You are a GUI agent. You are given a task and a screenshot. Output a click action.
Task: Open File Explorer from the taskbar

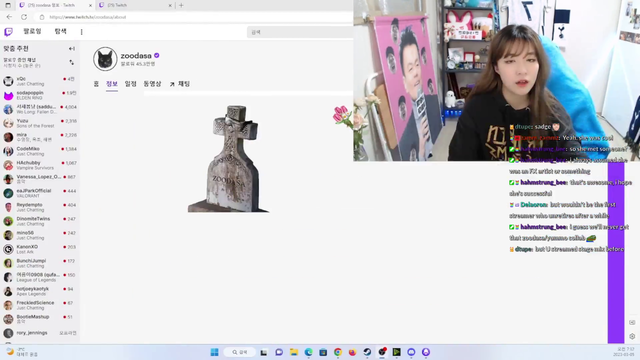pyautogui.click(x=293, y=352)
